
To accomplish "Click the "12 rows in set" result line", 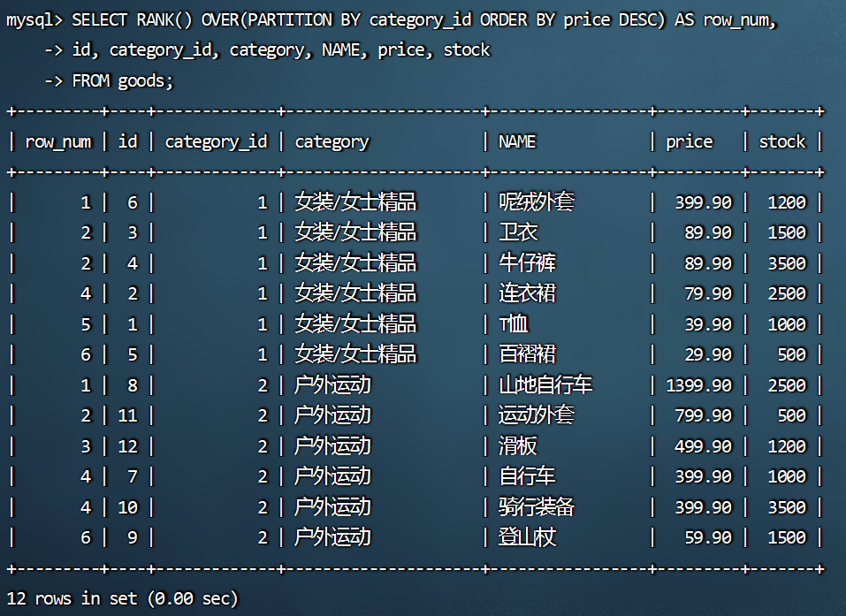I will [x=122, y=598].
